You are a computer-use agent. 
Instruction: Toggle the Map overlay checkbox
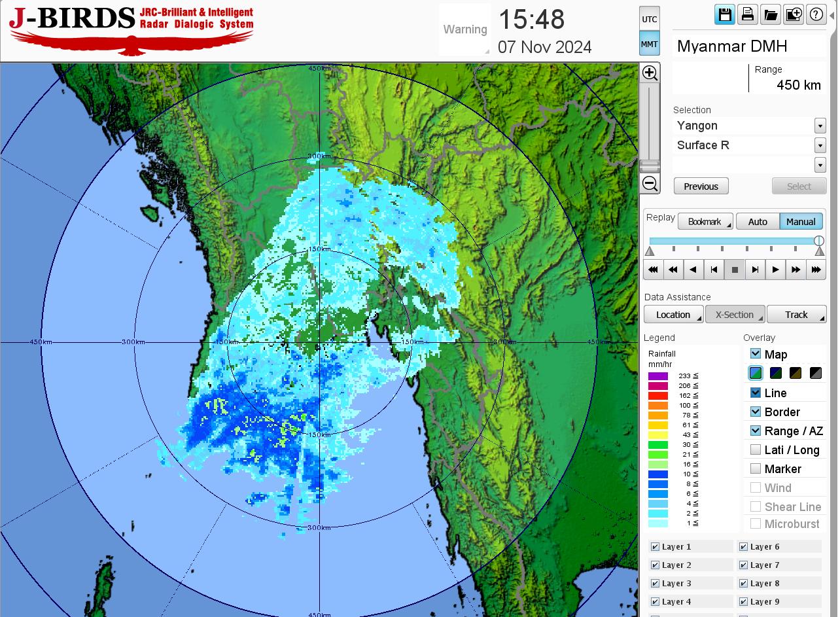pos(756,354)
